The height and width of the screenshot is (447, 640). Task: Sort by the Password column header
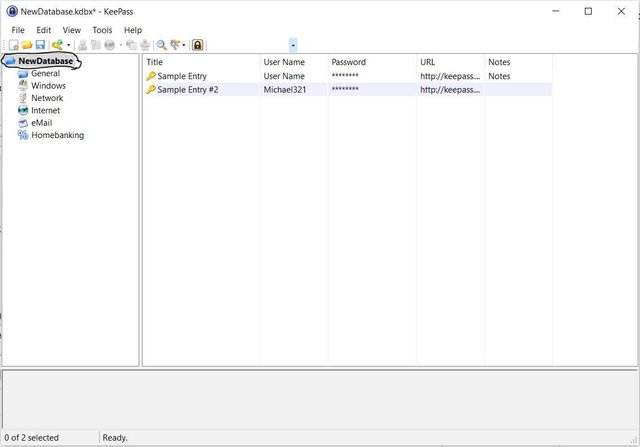coord(372,62)
